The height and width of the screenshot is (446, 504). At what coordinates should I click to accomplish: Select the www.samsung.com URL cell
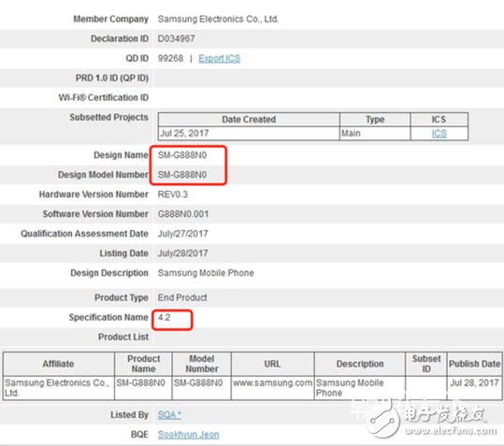point(273,388)
